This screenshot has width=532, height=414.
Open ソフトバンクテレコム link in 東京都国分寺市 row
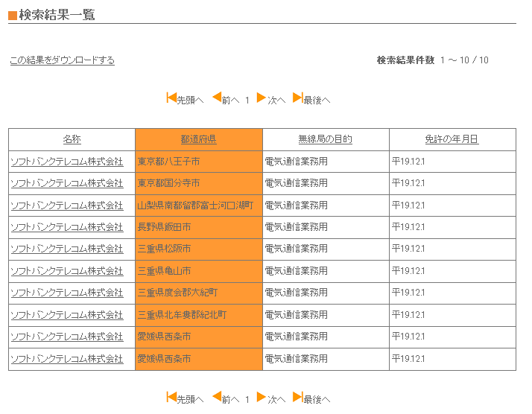(x=67, y=183)
